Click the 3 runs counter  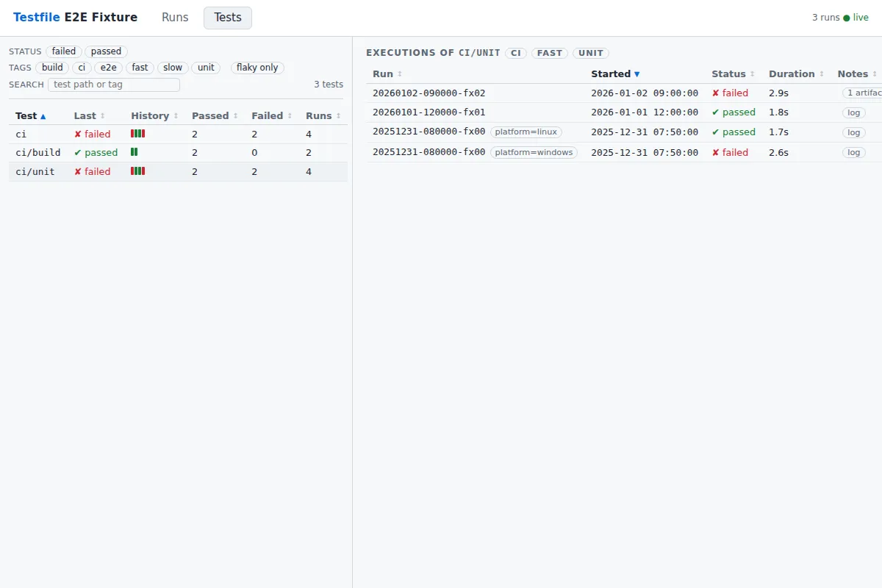tap(825, 18)
